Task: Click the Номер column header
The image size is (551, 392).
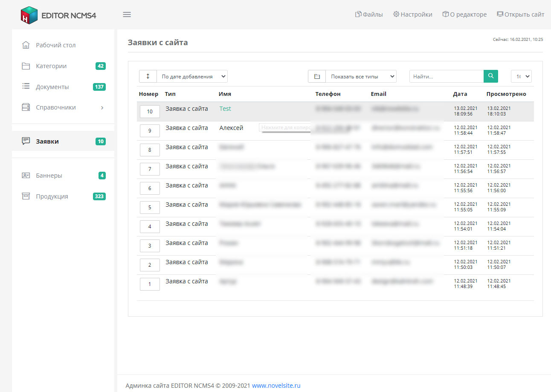Action: 148,94
